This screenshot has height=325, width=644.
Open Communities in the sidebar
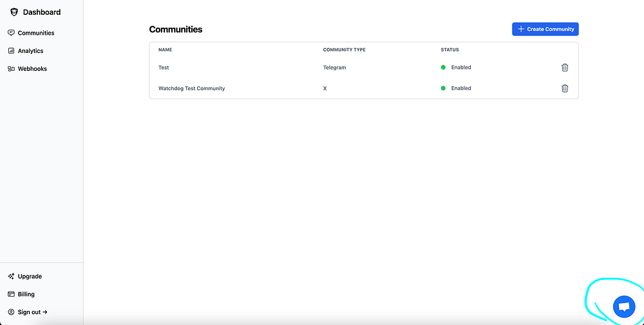click(35, 33)
